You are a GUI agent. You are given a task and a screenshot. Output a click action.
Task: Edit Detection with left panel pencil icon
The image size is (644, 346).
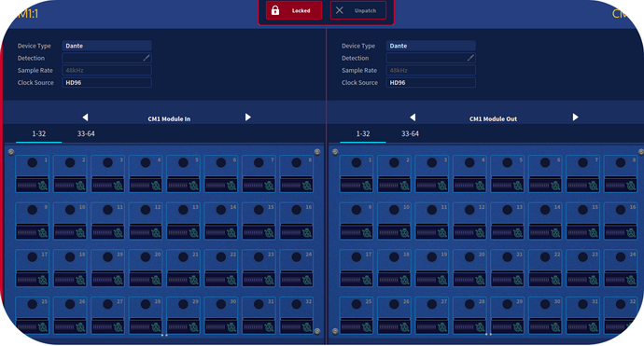(147, 58)
